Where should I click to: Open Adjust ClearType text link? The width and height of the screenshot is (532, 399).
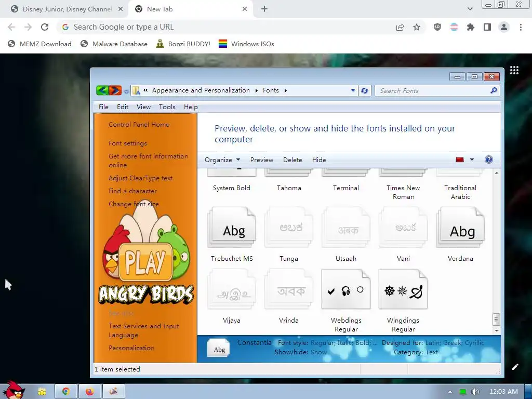click(140, 178)
